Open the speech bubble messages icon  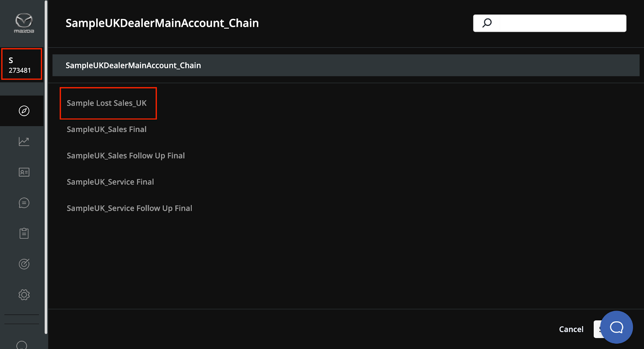(24, 203)
